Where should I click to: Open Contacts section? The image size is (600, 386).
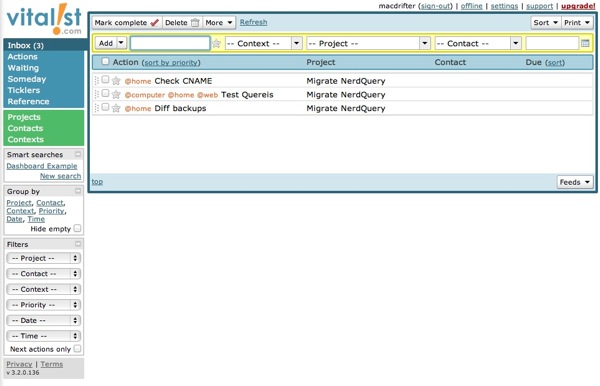pos(25,128)
